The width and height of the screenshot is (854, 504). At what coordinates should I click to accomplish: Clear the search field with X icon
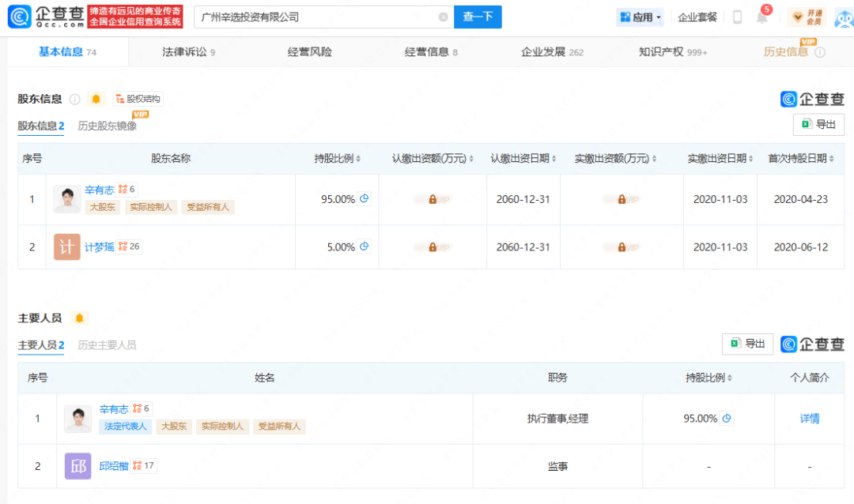point(443,17)
